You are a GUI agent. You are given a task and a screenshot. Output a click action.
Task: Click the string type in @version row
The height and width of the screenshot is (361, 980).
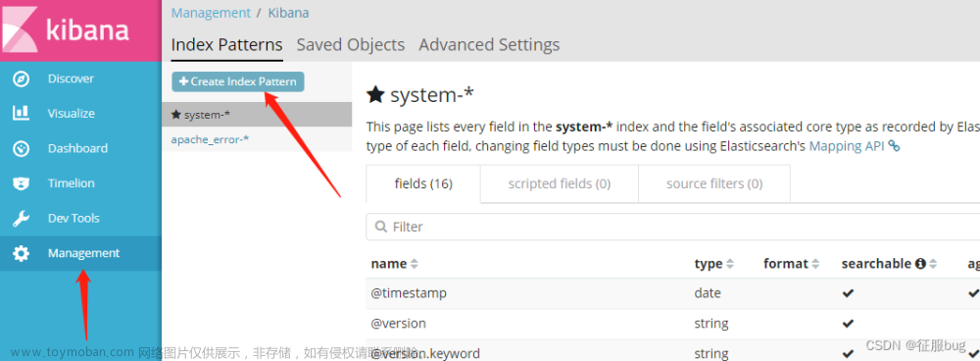point(711,324)
